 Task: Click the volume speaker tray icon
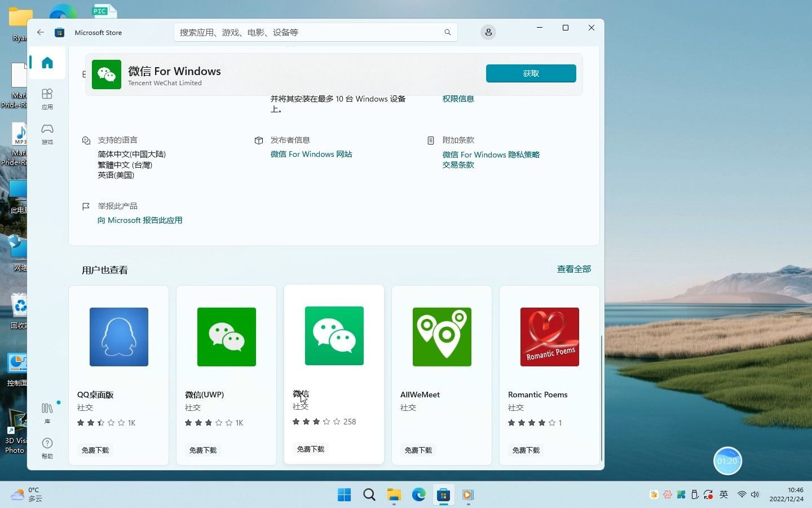755,494
